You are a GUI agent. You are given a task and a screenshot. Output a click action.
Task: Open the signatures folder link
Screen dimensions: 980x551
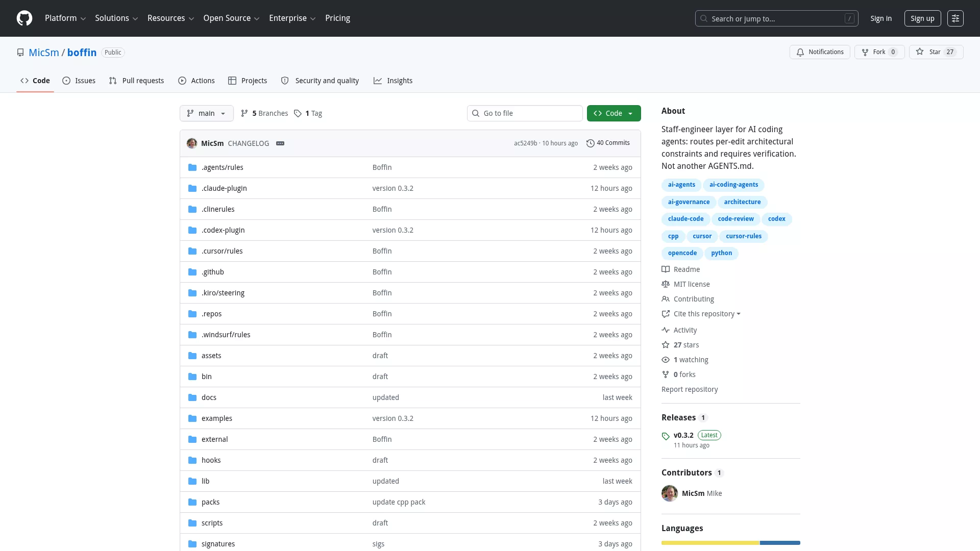pos(218,544)
